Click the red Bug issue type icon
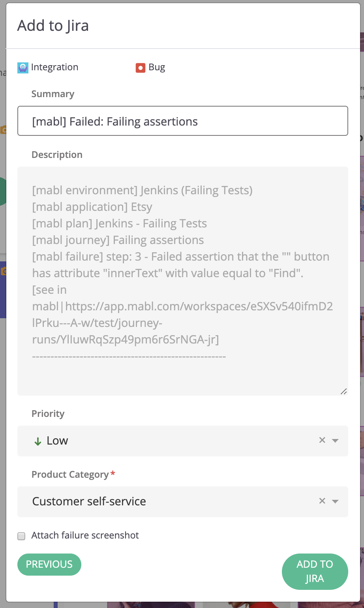This screenshot has width=364, height=608. click(140, 68)
